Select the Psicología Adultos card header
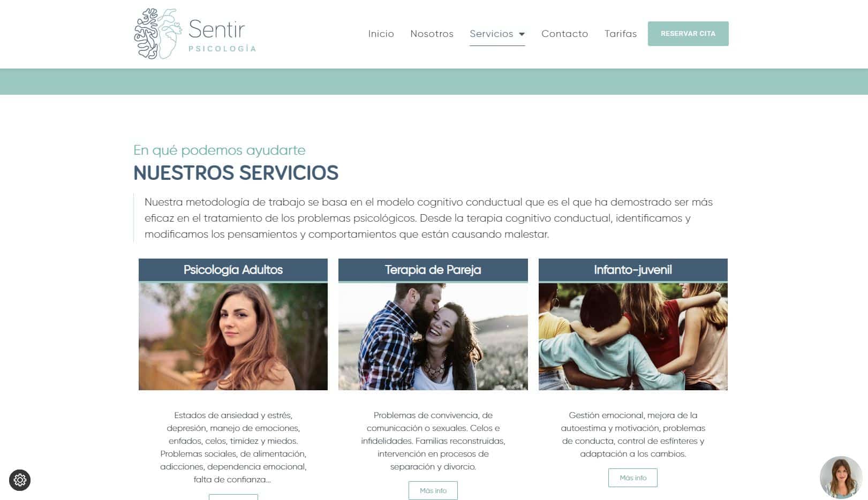Viewport: 868px width, 500px height. click(x=233, y=270)
